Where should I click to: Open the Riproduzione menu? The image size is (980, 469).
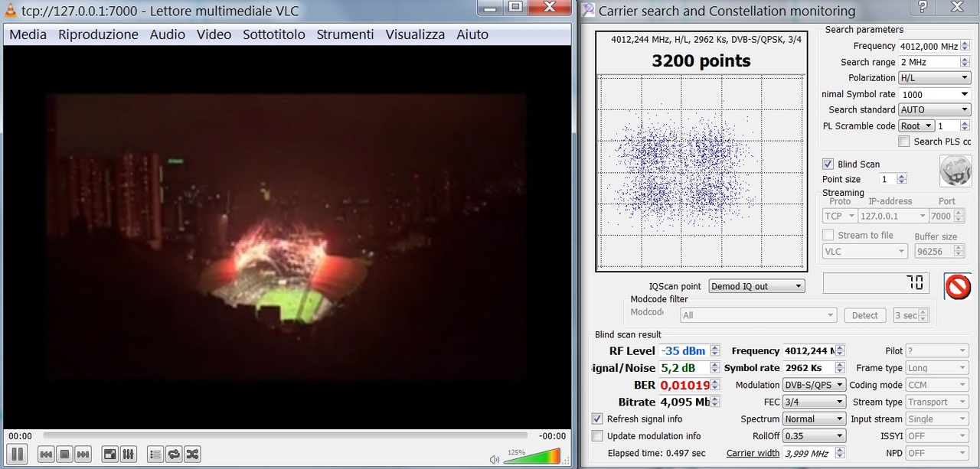98,34
